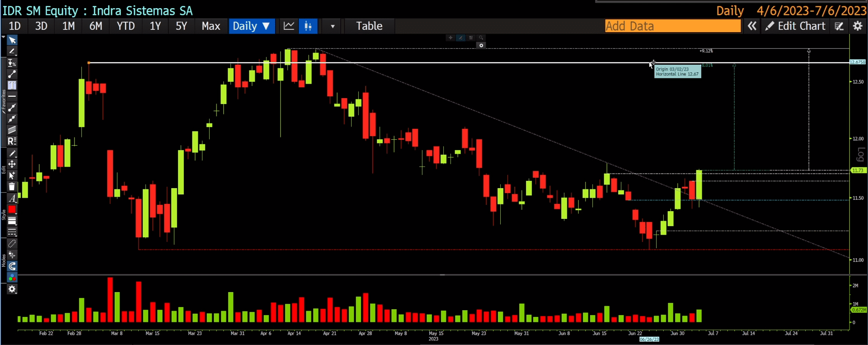Open the line thickness options
Viewport: 868px width, 345px height.
(12, 221)
